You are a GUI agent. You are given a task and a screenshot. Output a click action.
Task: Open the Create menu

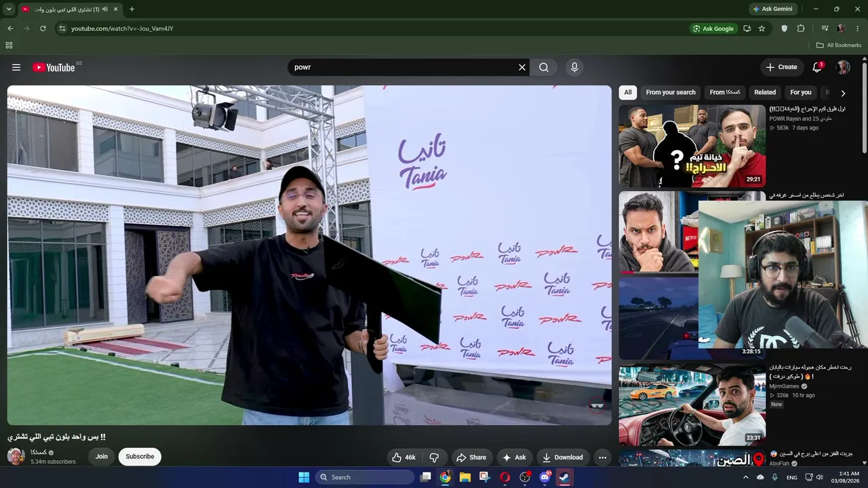[x=781, y=67]
